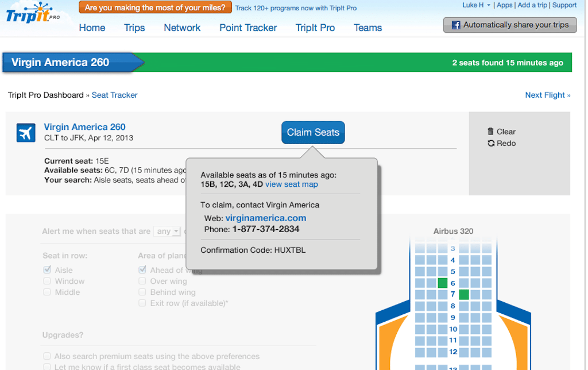
Task: Click the Add a trip link
Action: click(x=532, y=5)
